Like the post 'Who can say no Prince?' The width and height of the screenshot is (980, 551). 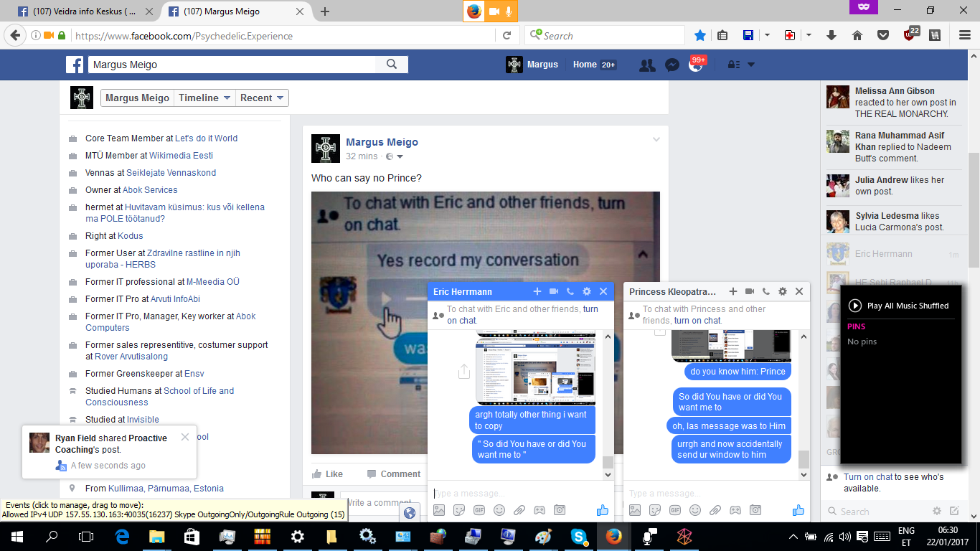coord(327,474)
